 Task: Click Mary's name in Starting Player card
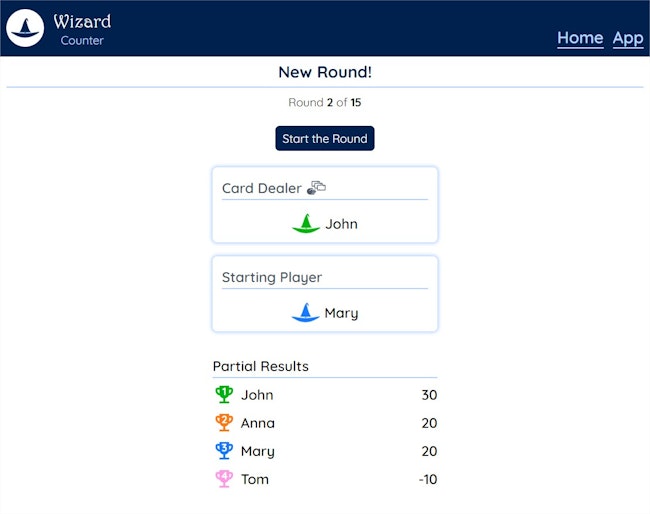tap(341, 313)
